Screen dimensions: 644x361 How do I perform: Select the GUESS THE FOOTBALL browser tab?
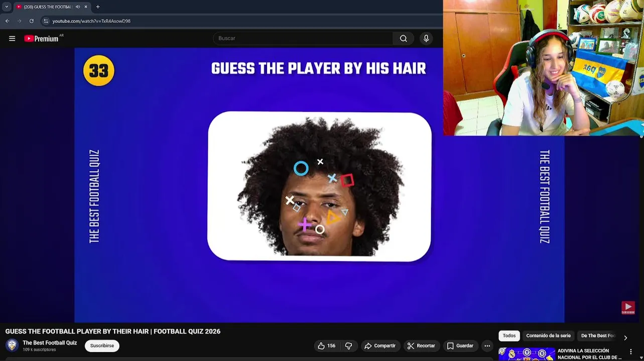coord(49,7)
